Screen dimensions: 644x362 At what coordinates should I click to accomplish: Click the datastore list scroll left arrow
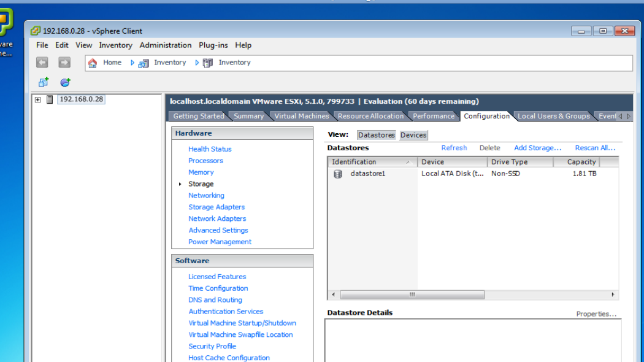333,295
